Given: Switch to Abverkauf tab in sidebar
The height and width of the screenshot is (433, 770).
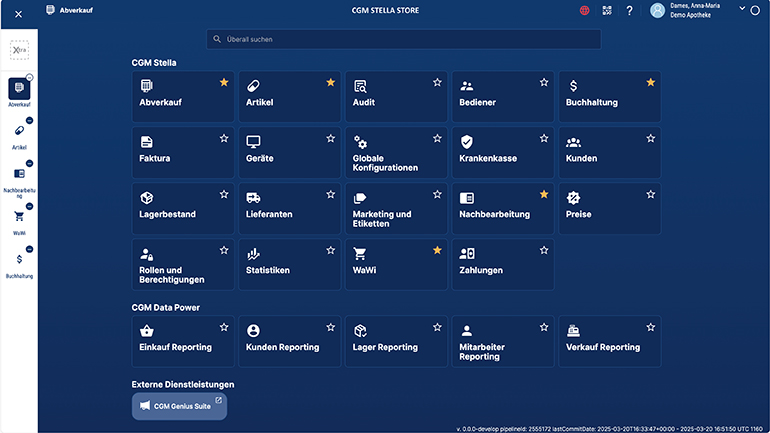Looking at the screenshot, I should (19, 92).
